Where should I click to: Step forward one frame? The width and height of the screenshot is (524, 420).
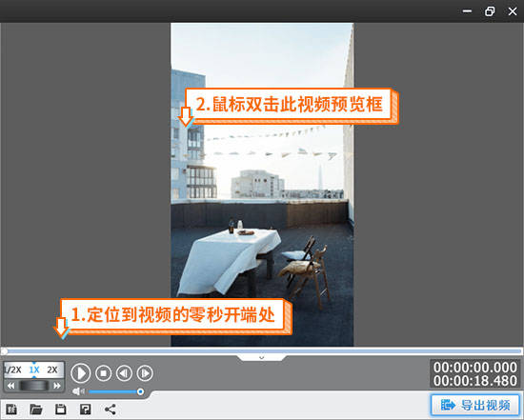145,373
